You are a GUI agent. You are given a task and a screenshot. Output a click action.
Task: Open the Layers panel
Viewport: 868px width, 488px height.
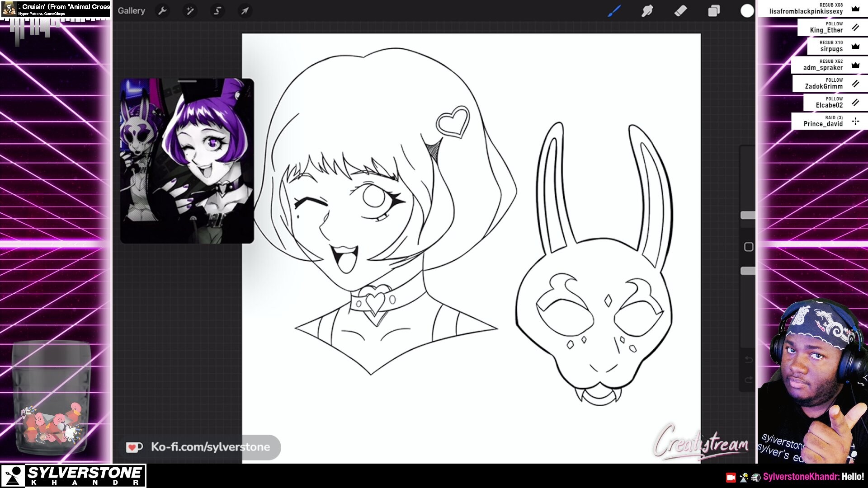click(x=714, y=11)
